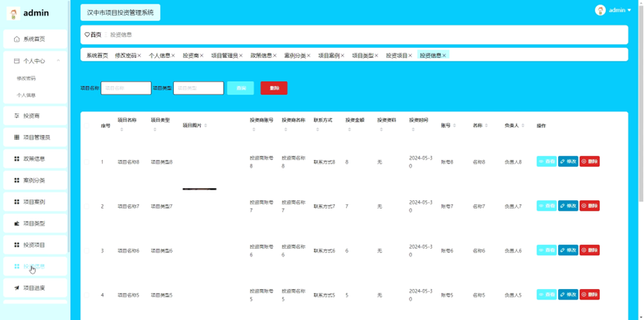
Task: Select the 负责人7 cell
Action: click(513, 207)
